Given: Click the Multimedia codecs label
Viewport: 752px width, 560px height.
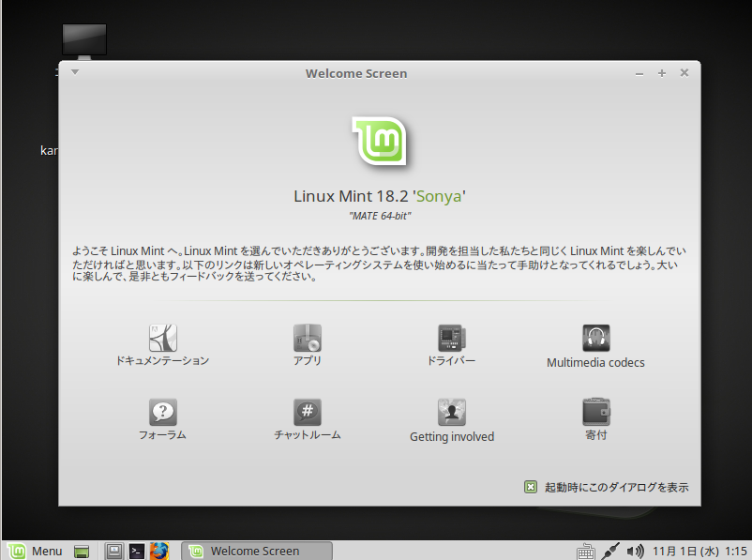Looking at the screenshot, I should point(595,362).
